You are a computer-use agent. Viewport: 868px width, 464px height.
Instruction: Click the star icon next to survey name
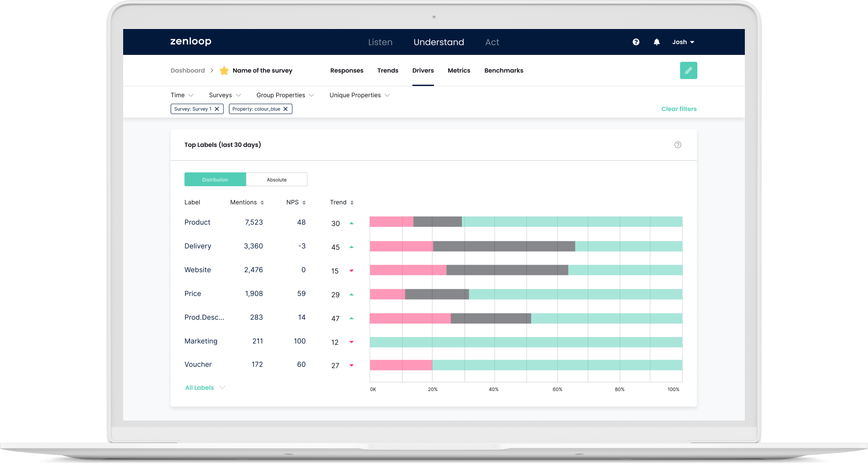coord(224,70)
